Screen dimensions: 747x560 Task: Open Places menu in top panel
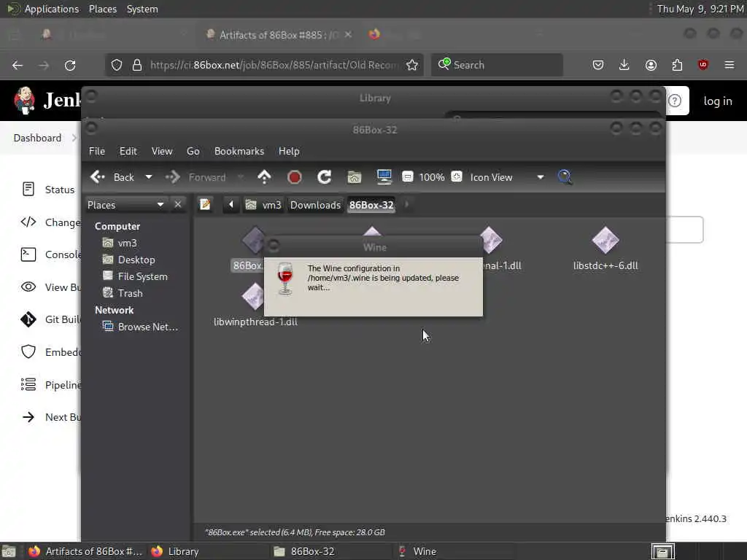[x=103, y=9]
